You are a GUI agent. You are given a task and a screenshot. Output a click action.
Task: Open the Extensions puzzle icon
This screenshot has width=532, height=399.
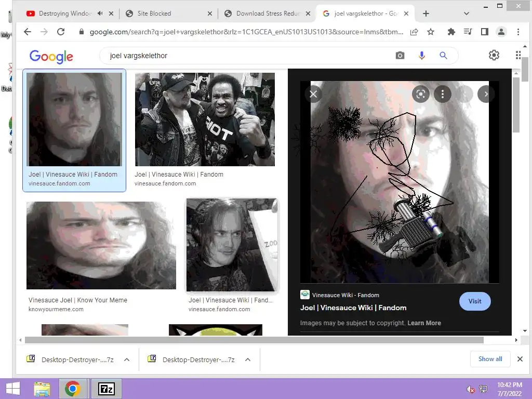pos(451,32)
